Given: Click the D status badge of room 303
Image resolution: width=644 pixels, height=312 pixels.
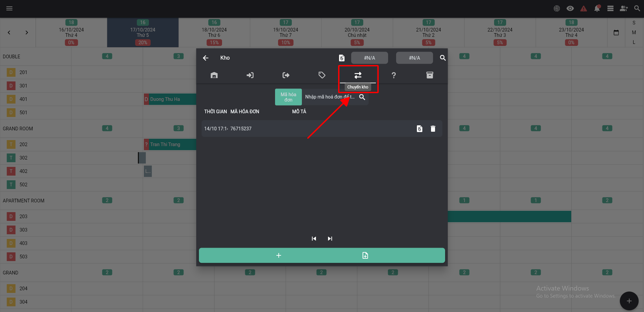Looking at the screenshot, I should pyautogui.click(x=11, y=230).
